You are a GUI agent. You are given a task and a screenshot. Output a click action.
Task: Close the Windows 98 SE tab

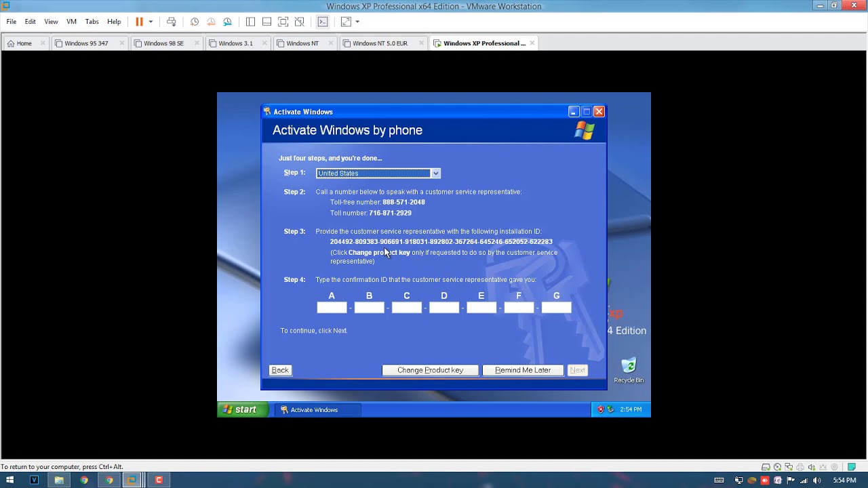(x=197, y=43)
